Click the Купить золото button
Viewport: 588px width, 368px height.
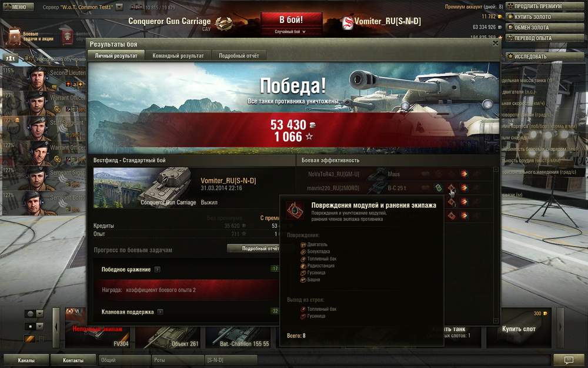(545, 17)
